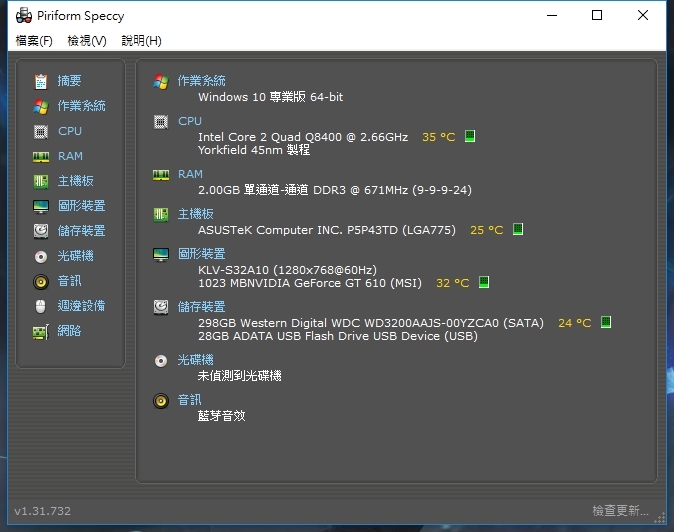Click the 主機板 motherboard icon in sidebar

pyautogui.click(x=41, y=181)
